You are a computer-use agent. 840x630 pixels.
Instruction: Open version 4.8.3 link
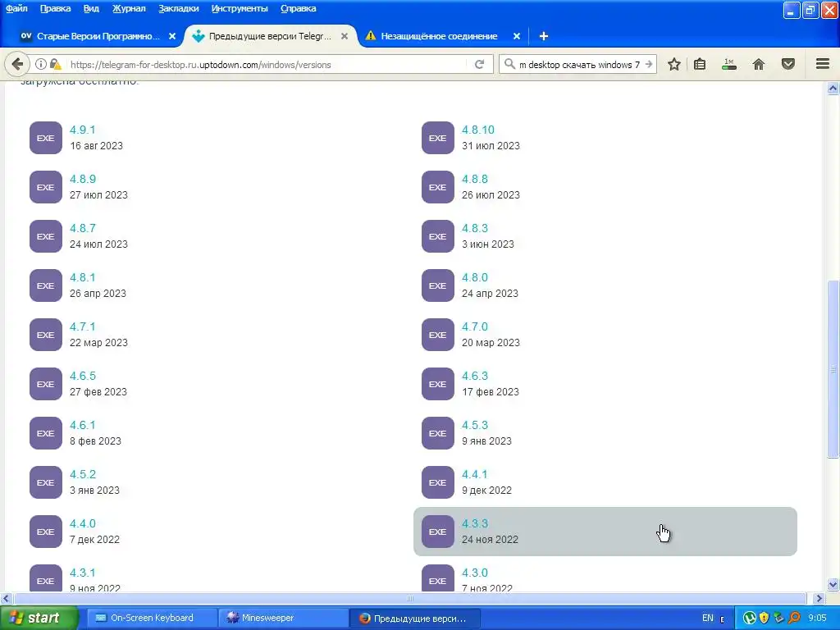click(x=475, y=228)
